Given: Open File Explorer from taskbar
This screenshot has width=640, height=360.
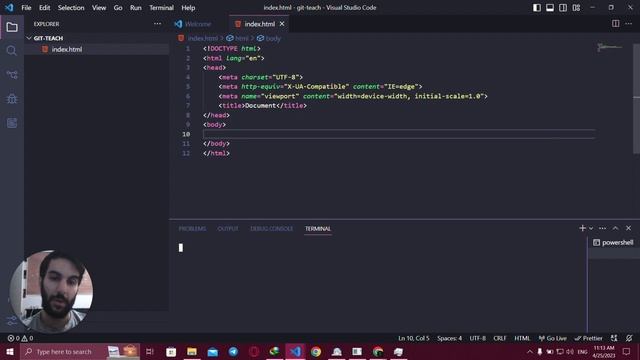Looking at the screenshot, I should pos(191,351).
